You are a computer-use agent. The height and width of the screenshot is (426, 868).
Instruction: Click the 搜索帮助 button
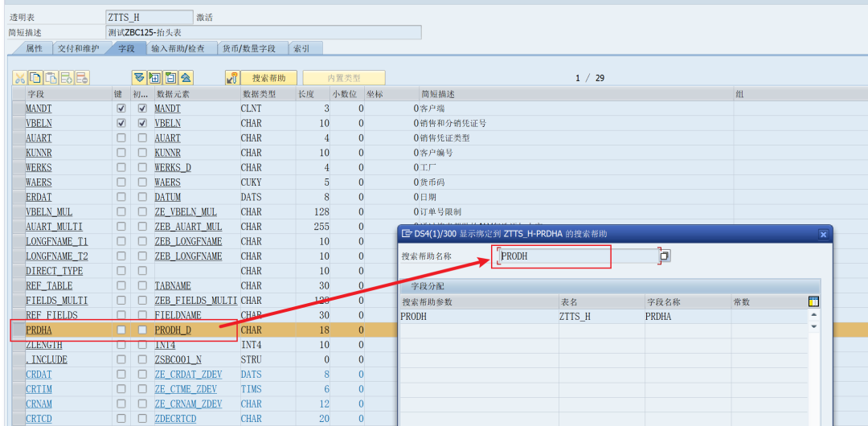click(x=269, y=78)
